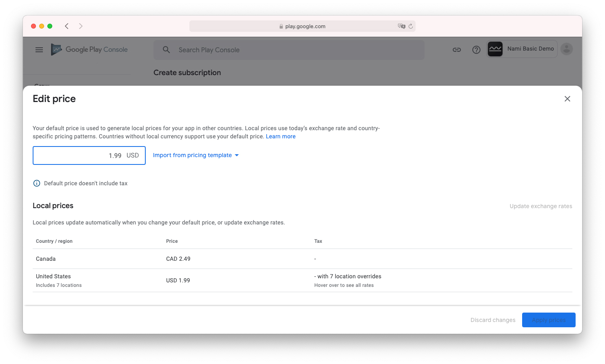Image resolution: width=605 pixels, height=364 pixels.
Task: Click the Tax column header
Action: [x=318, y=241]
